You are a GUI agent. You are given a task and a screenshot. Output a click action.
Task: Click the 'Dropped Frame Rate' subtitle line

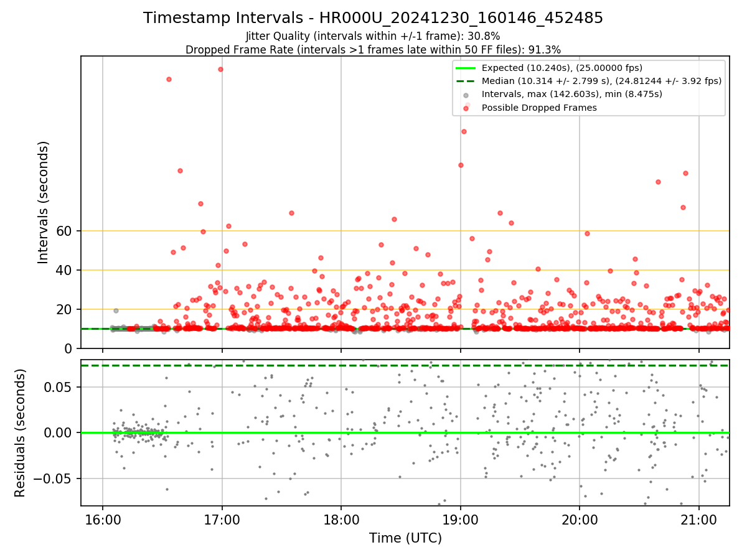[x=373, y=50]
